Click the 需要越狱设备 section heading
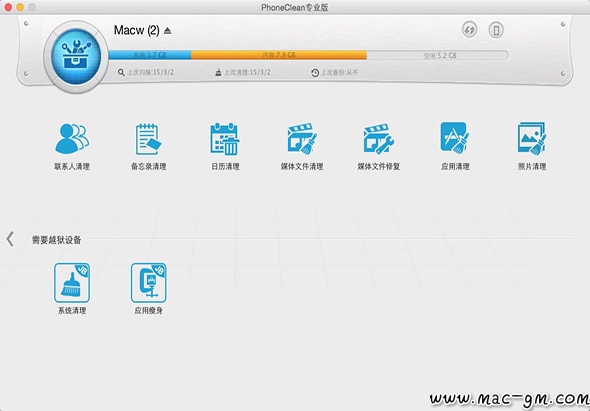 pyautogui.click(x=56, y=240)
